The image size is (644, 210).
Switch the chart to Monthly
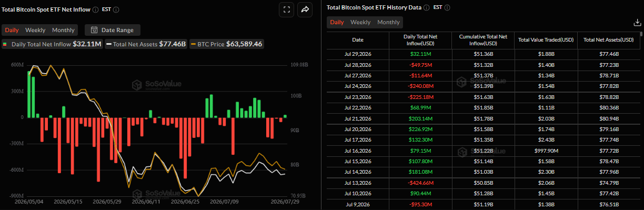pos(63,30)
